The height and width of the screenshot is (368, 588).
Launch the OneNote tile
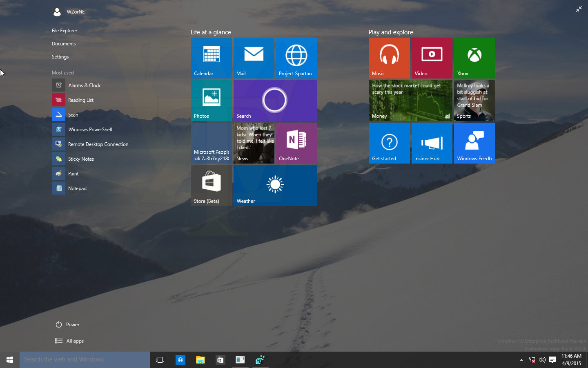[296, 143]
